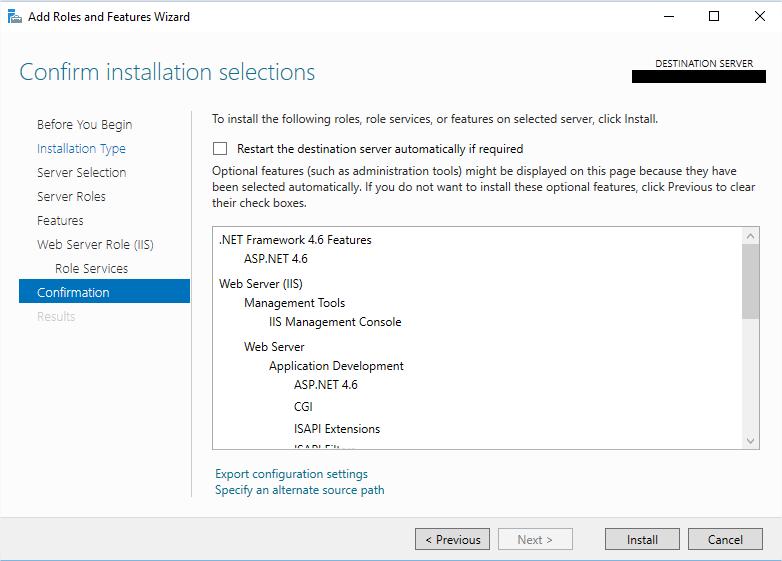
Task: Click the Install button
Action: click(642, 539)
